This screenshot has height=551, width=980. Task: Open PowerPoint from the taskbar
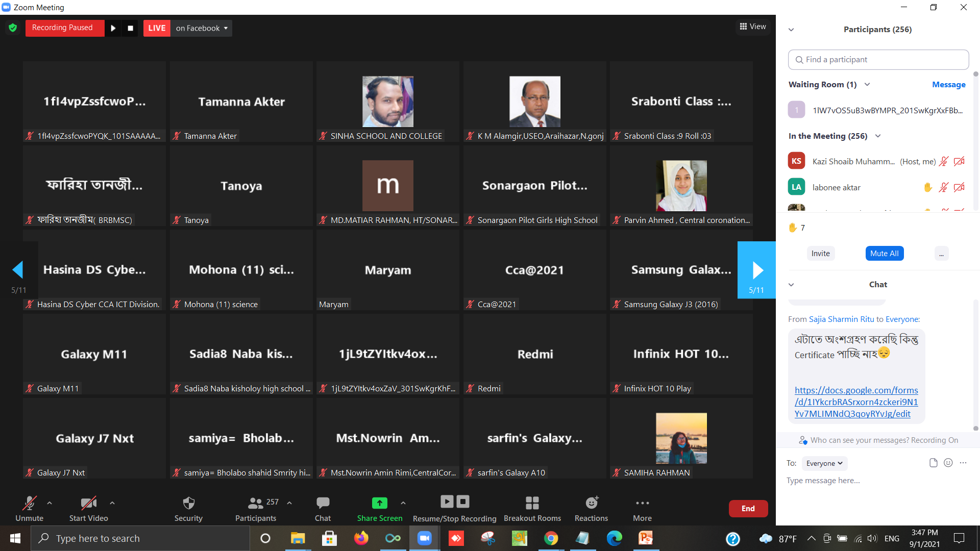646,538
